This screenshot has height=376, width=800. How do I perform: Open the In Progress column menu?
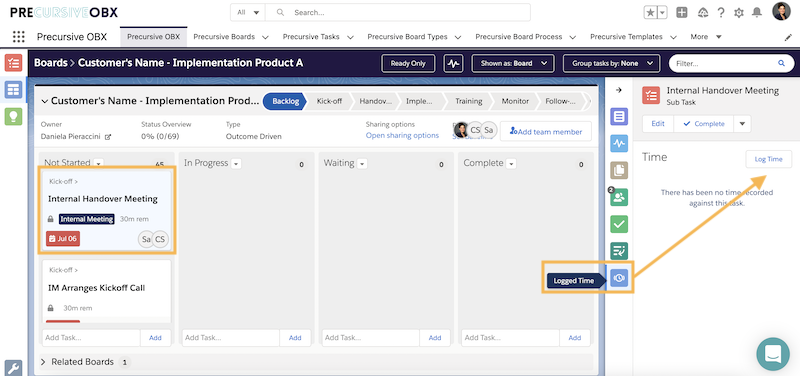pyautogui.click(x=236, y=164)
